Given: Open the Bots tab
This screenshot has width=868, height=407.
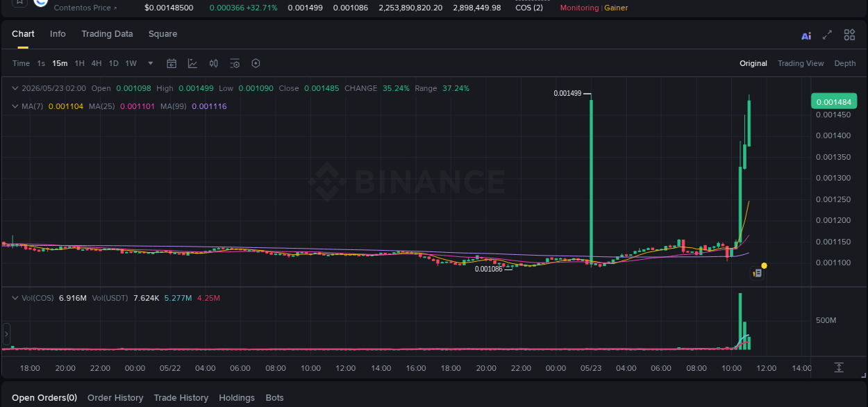Looking at the screenshot, I should 274,398.
